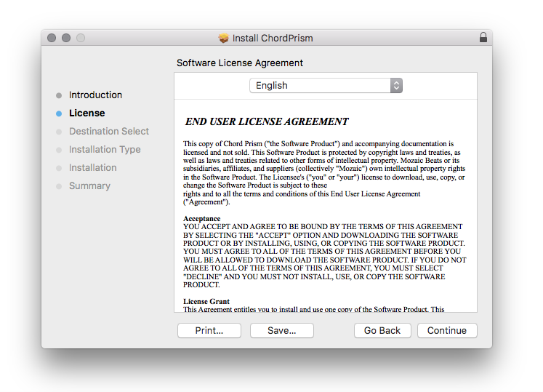This screenshot has height=392, width=543.
Task: Click the blue bullet next to License
Action: (59, 113)
